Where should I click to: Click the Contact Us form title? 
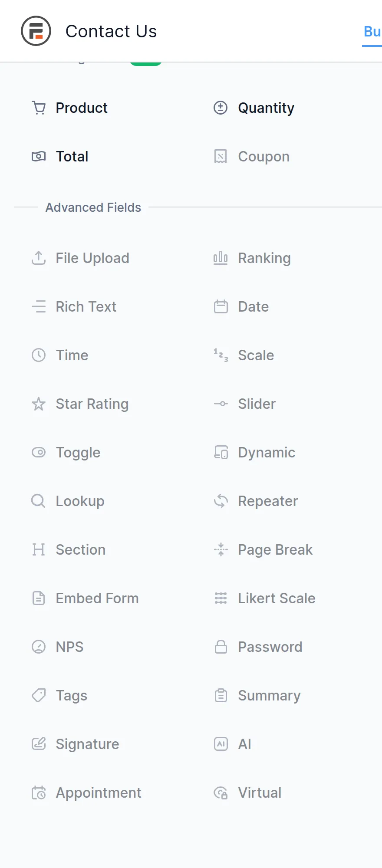111,31
